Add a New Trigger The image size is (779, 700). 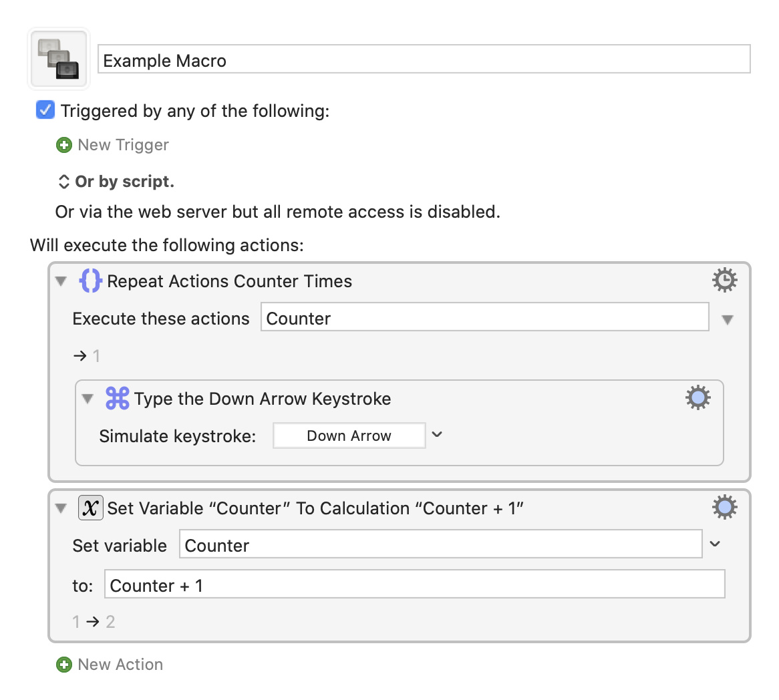click(x=123, y=145)
